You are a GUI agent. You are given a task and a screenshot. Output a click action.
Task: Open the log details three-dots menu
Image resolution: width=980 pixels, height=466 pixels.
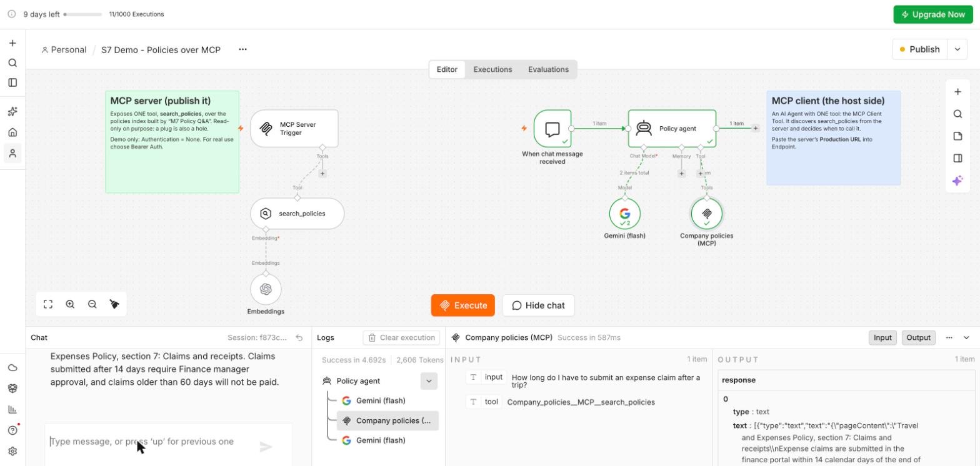[949, 338]
